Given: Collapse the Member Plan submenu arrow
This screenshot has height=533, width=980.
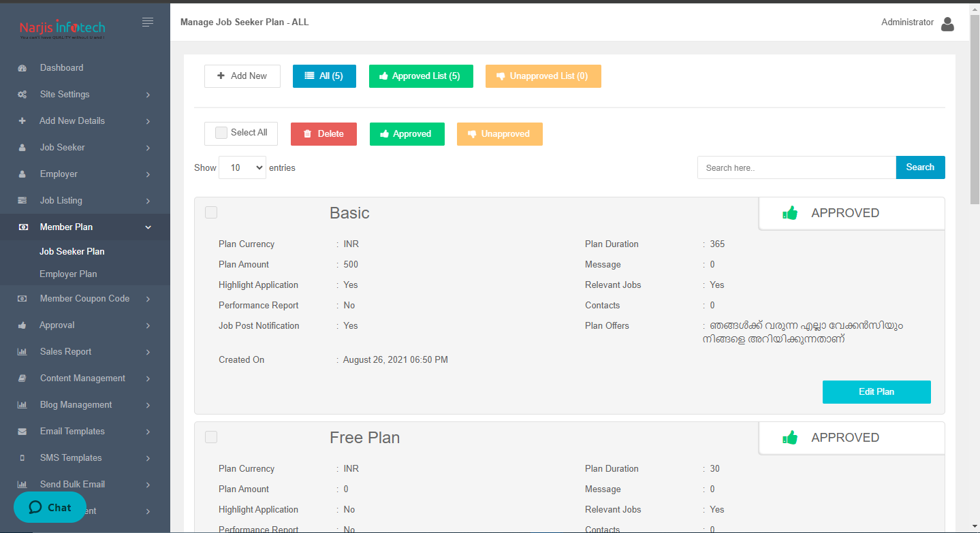Looking at the screenshot, I should coord(148,227).
